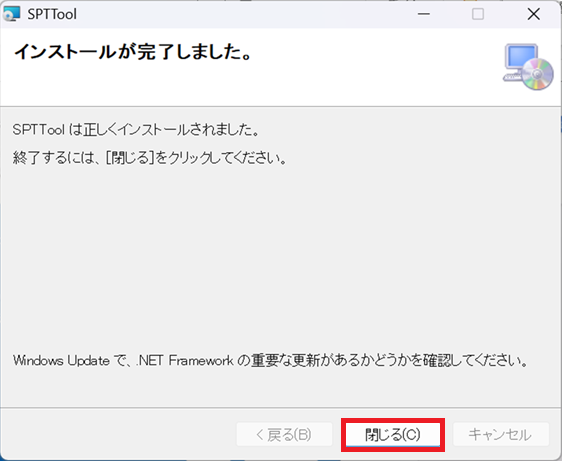
Task: Click the SPTTool title bar text
Action: click(x=52, y=14)
